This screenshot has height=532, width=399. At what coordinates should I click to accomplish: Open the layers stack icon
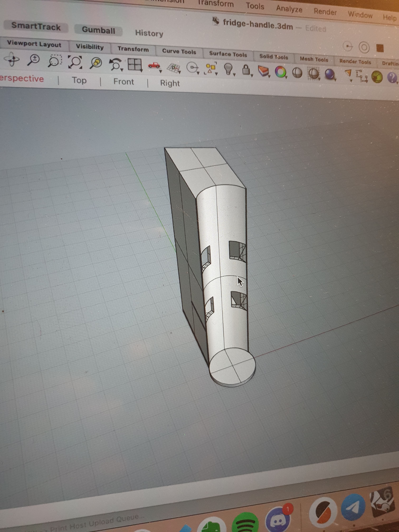(x=263, y=71)
